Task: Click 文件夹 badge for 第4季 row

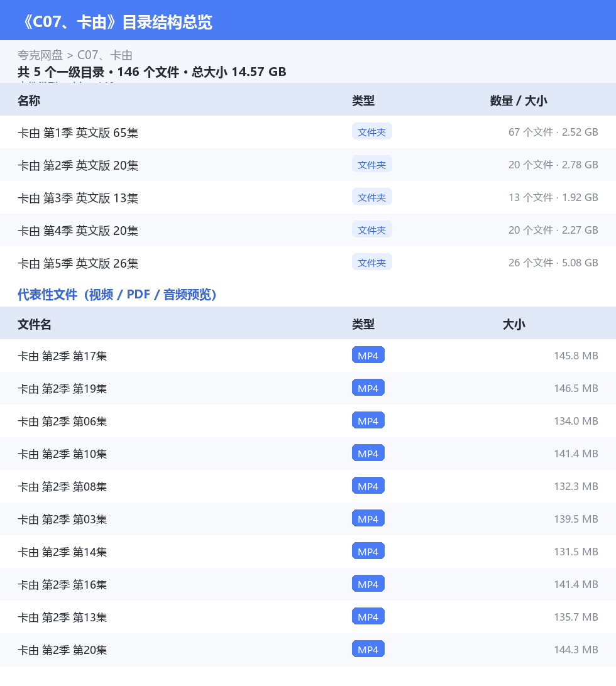Action: [371, 230]
